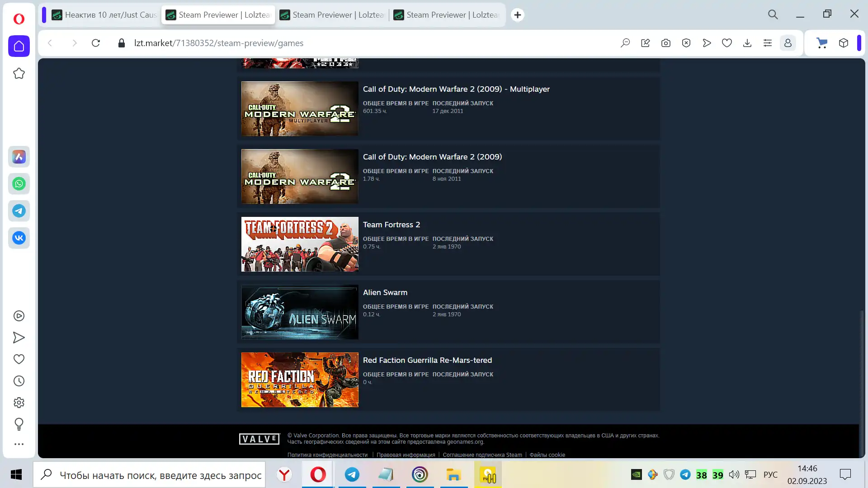Open the volume control in system tray
Screen dimensions: 868x488
coord(734,474)
